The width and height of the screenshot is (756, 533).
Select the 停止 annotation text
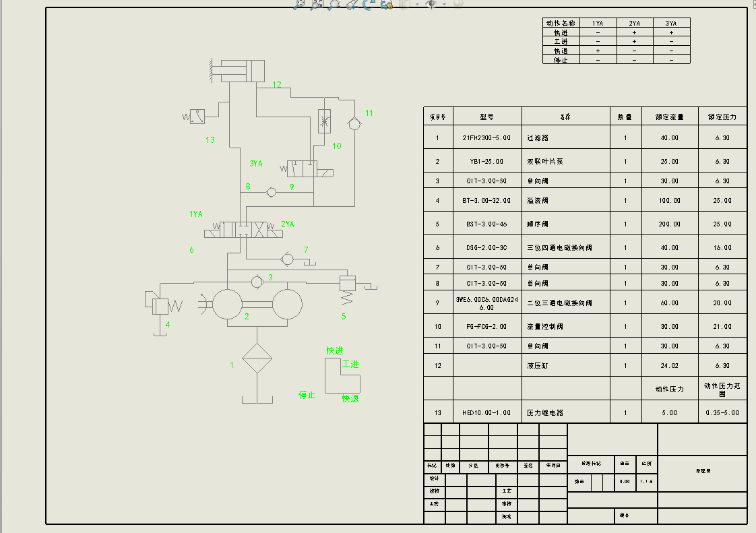(x=307, y=395)
